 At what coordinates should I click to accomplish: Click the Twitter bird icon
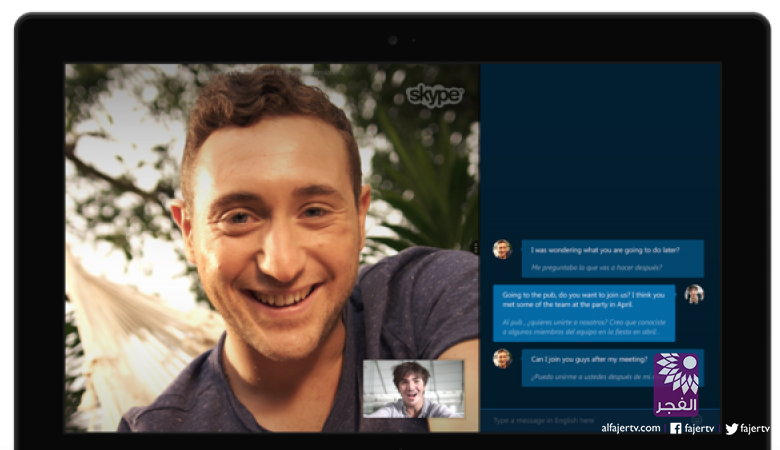[732, 428]
